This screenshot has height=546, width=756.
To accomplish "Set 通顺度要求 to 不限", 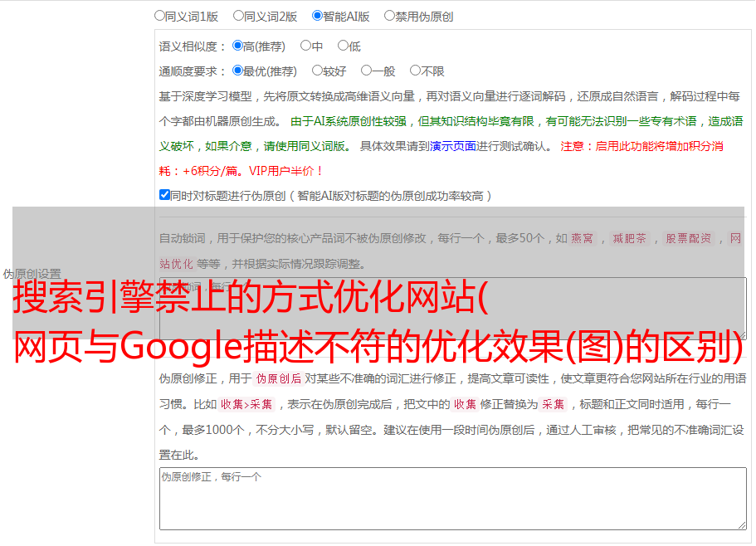I will 415,71.
